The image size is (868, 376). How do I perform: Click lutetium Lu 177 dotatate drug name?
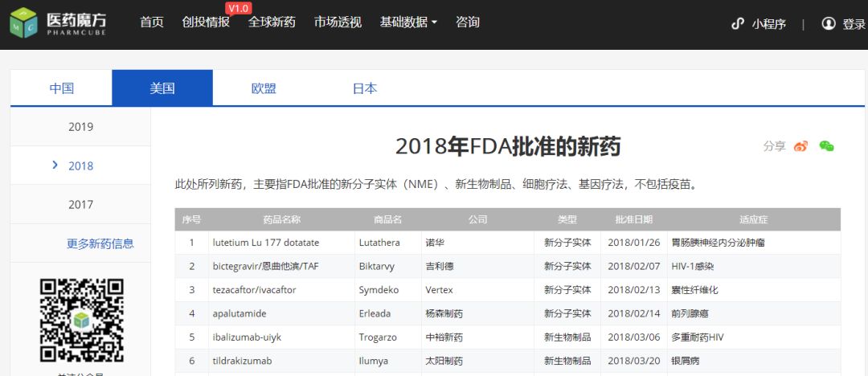[x=266, y=243]
